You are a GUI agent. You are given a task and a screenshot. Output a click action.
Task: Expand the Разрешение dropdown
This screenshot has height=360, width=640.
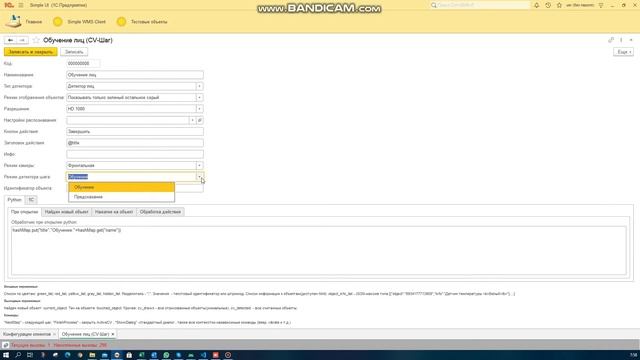(x=199, y=109)
